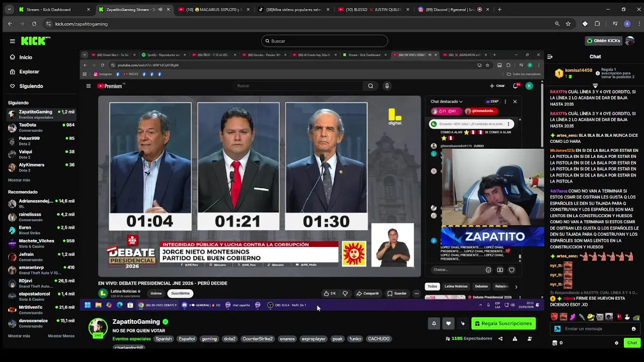Expand the chat leaderboard arrow under komisa14458
The height and width of the screenshot is (362, 644).
tap(595, 85)
